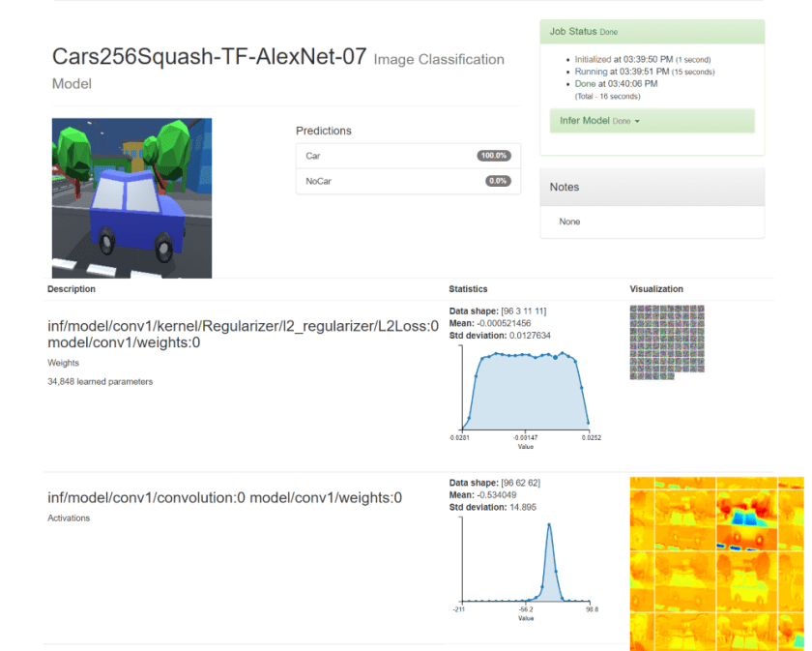Click the L2Loss:0 weights layer name

tap(243, 325)
